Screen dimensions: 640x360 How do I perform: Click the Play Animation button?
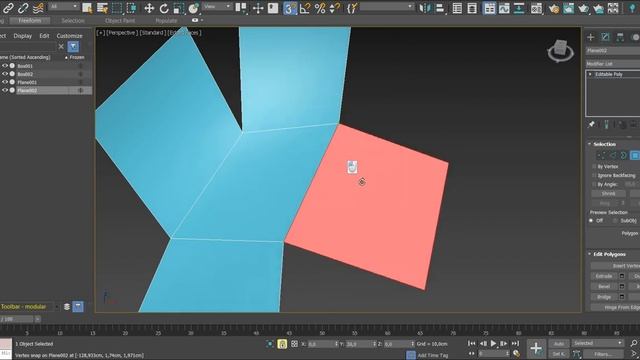tap(493, 343)
